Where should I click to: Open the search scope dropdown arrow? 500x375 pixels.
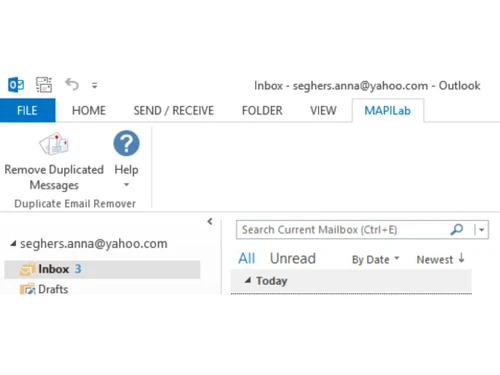(481, 230)
